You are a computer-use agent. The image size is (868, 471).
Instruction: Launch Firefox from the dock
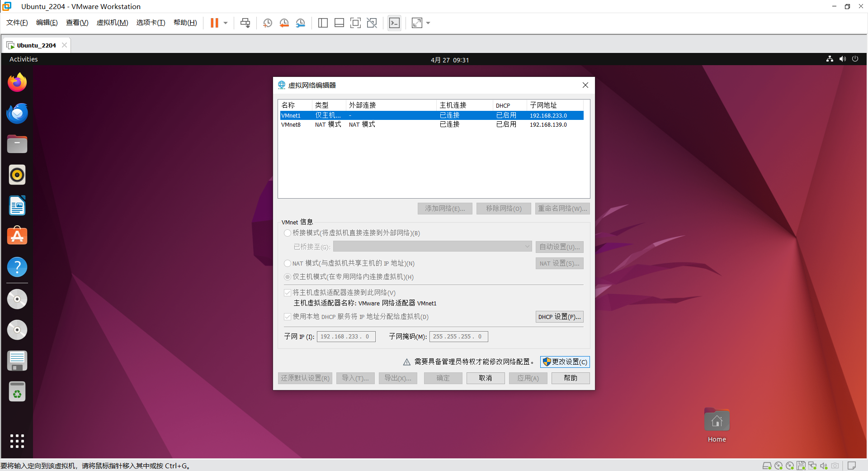tap(17, 82)
